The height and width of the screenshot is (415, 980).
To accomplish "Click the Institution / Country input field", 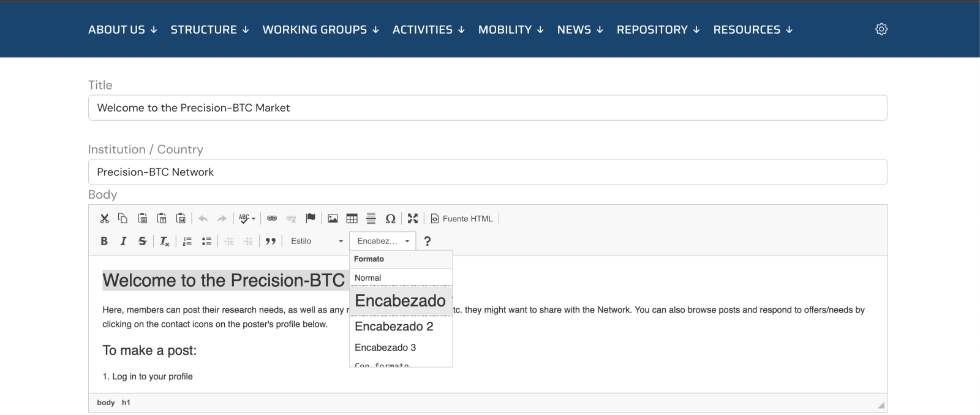I will 488,172.
